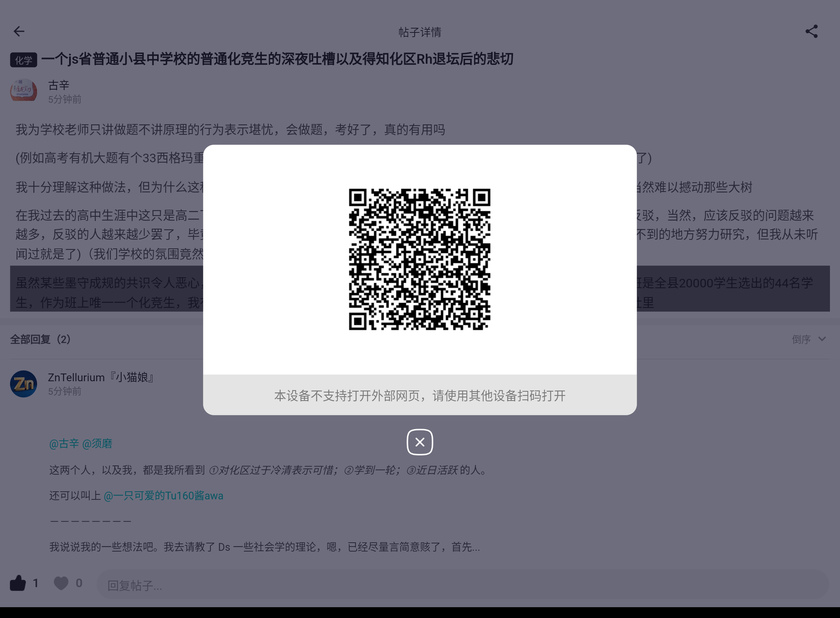Tap the back arrow to leave 帖子详情
This screenshot has width=840, height=618.
(x=19, y=31)
